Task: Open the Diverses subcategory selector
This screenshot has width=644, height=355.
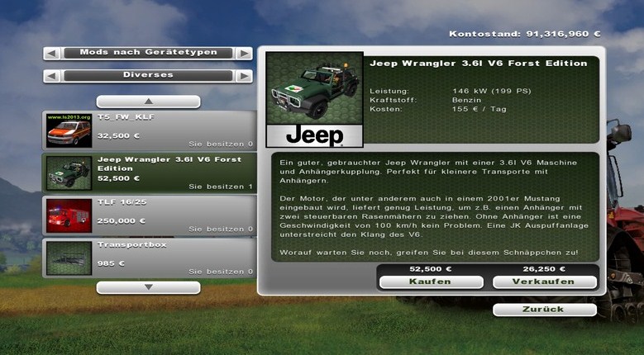Action: [x=148, y=76]
